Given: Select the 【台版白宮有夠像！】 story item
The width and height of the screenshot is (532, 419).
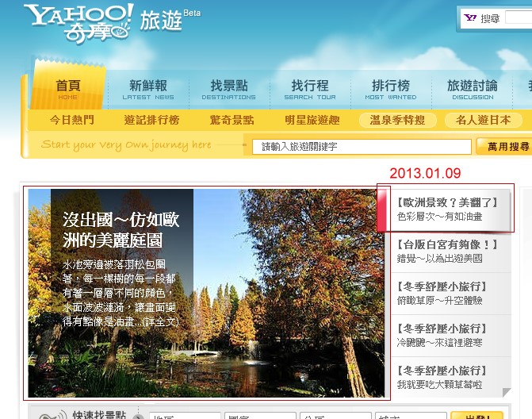Looking at the screenshot, I should pos(451,252).
